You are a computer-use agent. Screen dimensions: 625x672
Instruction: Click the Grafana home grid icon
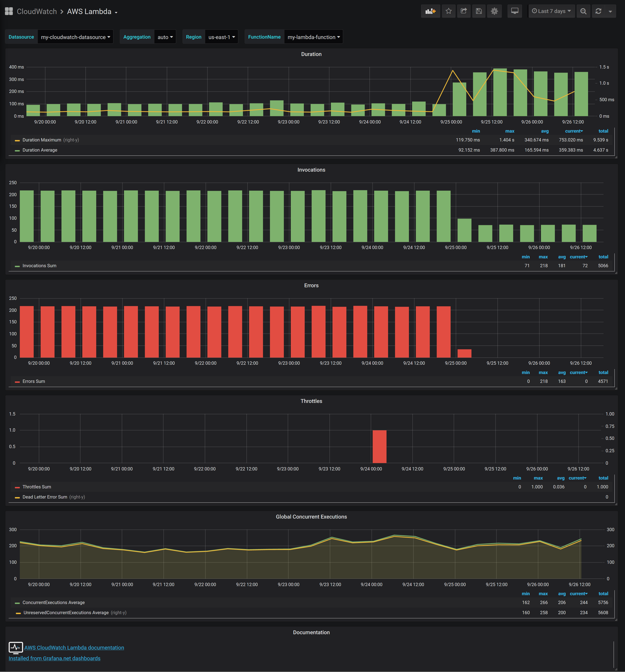pyautogui.click(x=9, y=11)
